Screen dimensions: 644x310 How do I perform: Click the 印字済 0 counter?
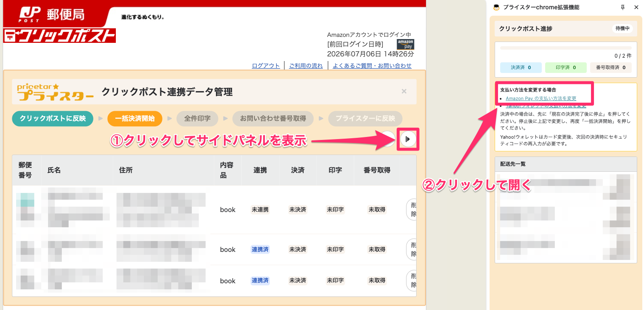pos(566,67)
